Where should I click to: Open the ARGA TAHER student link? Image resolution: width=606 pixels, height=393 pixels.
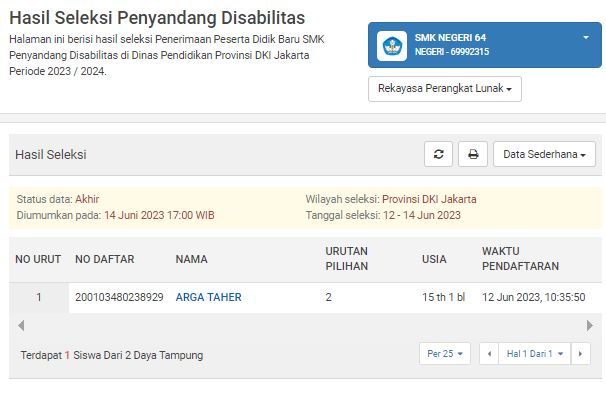[x=209, y=297]
